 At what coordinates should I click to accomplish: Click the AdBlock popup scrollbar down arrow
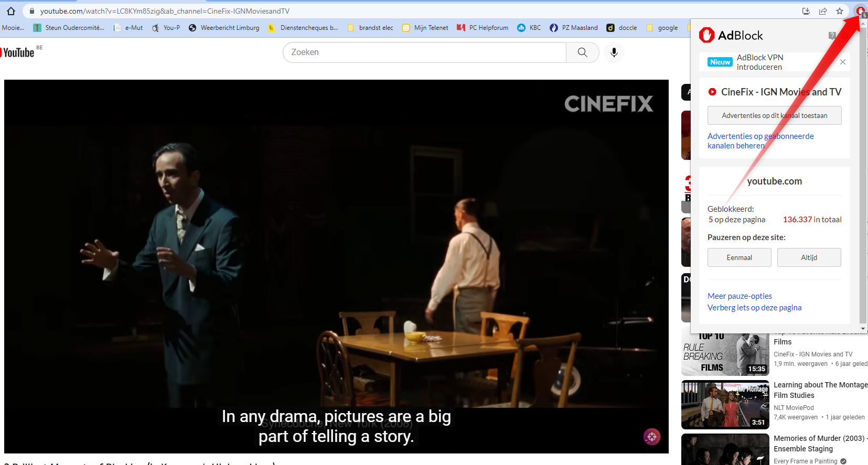point(863,329)
